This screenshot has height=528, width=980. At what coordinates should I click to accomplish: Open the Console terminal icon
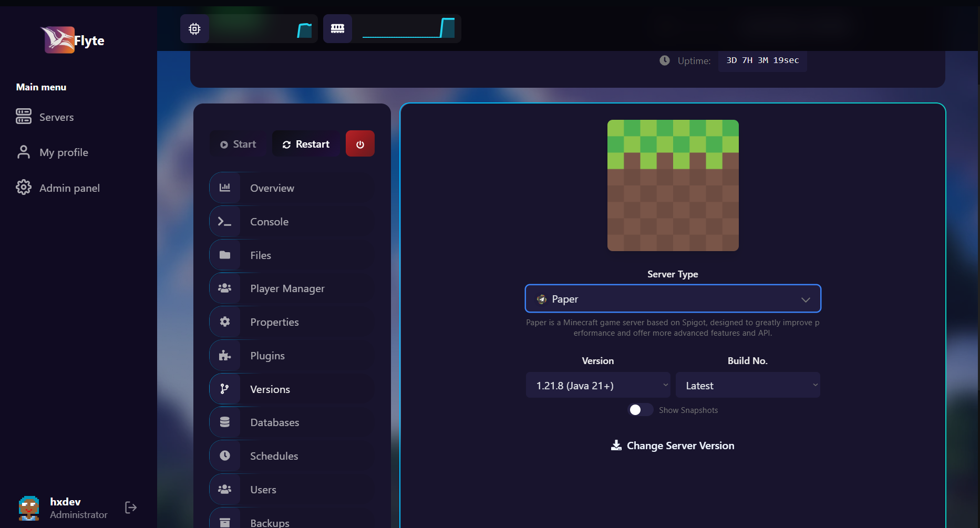pos(225,222)
